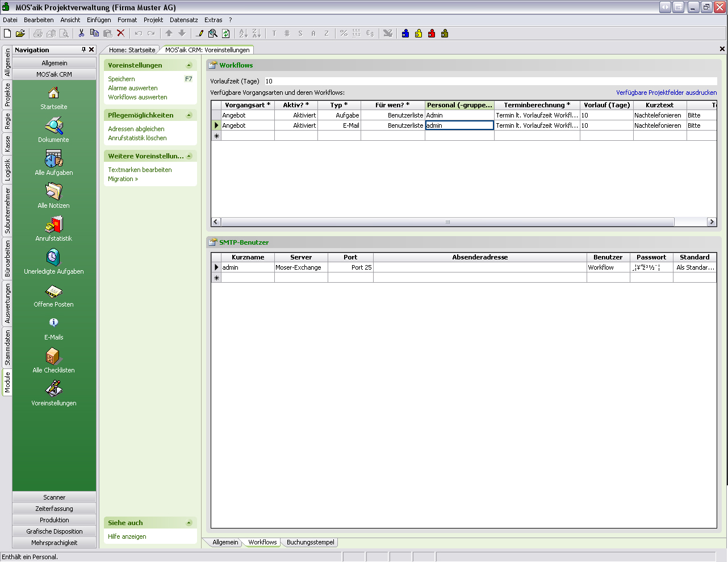The height and width of the screenshot is (562, 728).
Task: Click the Verfügbare Projektfelder ausdrucken link
Action: 666,93
